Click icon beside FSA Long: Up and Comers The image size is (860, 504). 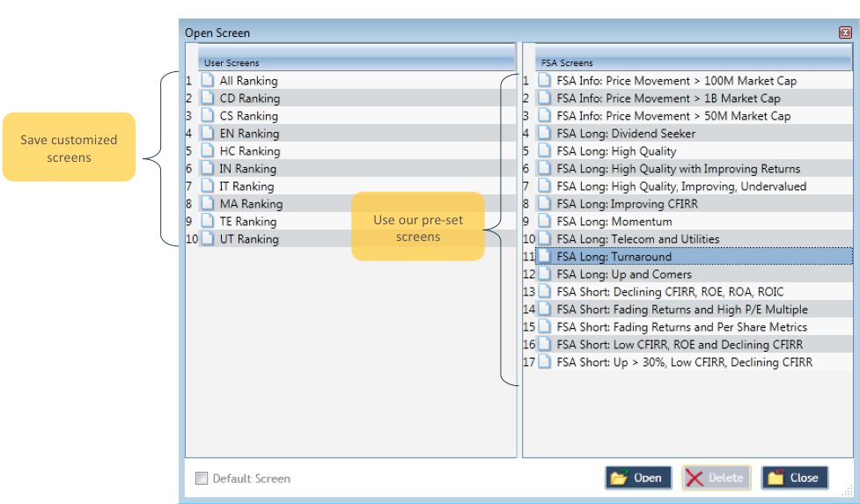[x=544, y=274]
